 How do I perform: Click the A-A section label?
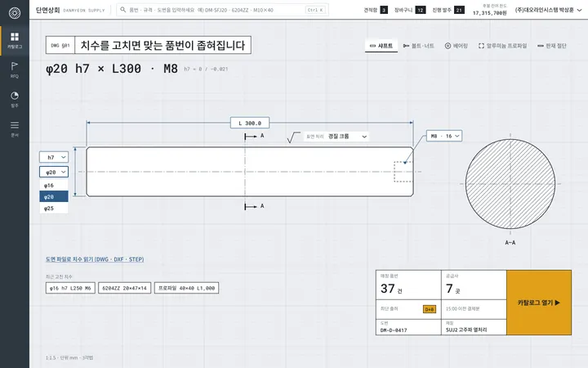coord(510,243)
